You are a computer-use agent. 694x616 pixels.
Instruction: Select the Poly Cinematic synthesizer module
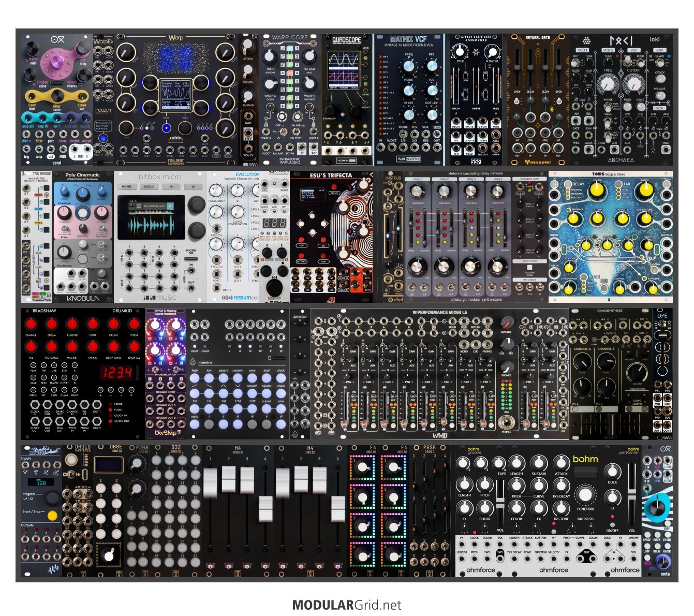point(83,237)
